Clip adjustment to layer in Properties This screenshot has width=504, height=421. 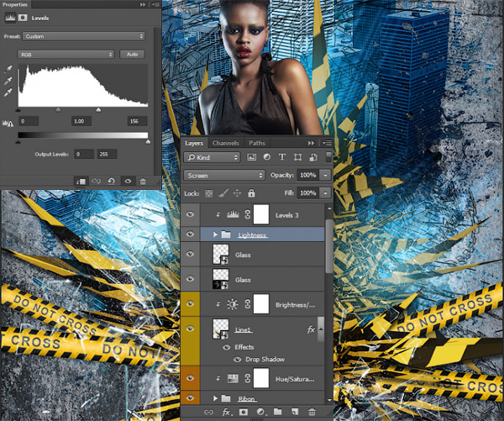click(81, 182)
